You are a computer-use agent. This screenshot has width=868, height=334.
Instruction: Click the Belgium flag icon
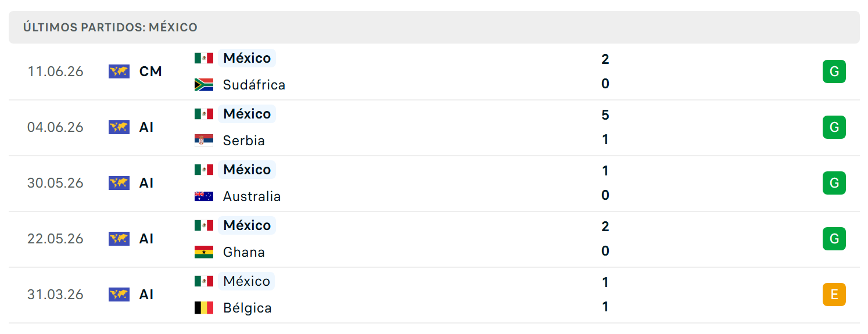[204, 308]
